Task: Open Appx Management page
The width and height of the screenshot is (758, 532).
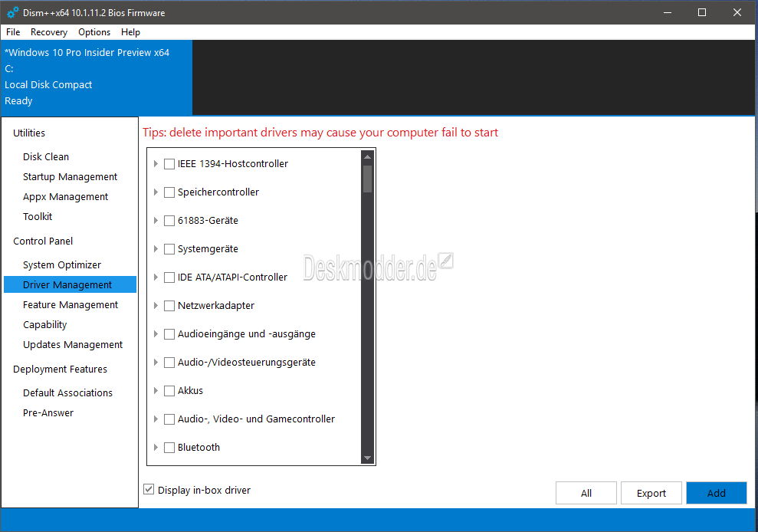Action: (x=65, y=196)
